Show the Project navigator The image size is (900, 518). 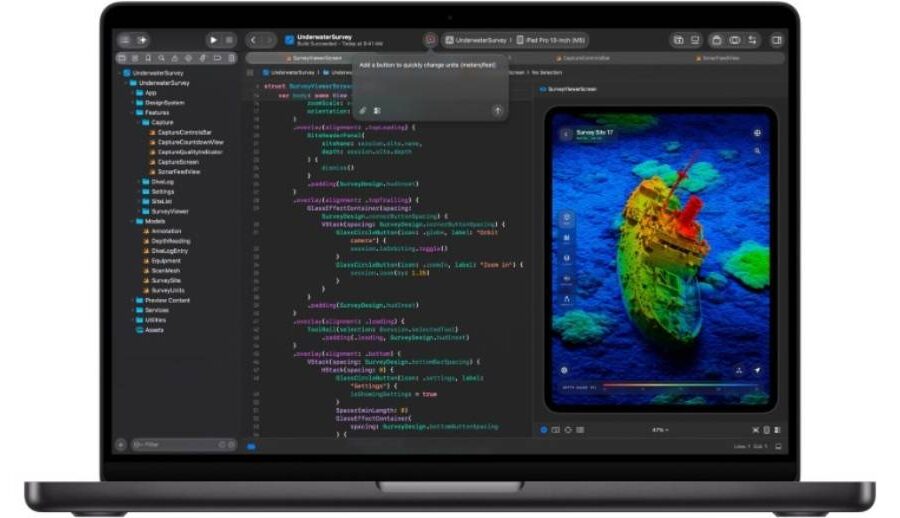click(x=122, y=58)
